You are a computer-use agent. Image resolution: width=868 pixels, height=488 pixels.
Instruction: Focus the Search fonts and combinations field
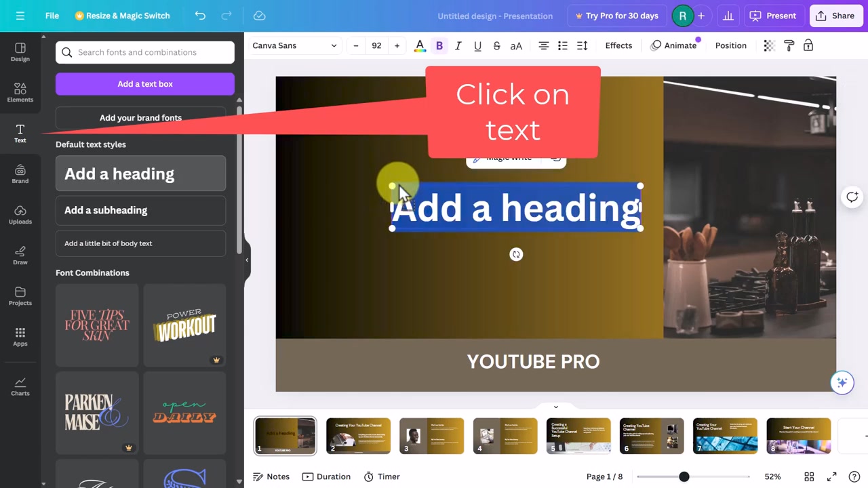coord(145,52)
